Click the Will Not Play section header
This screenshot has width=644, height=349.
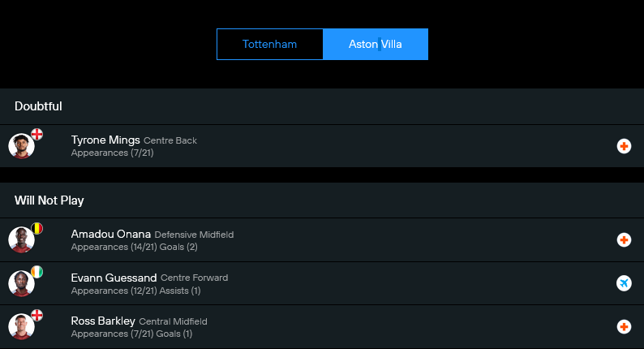[49, 200]
